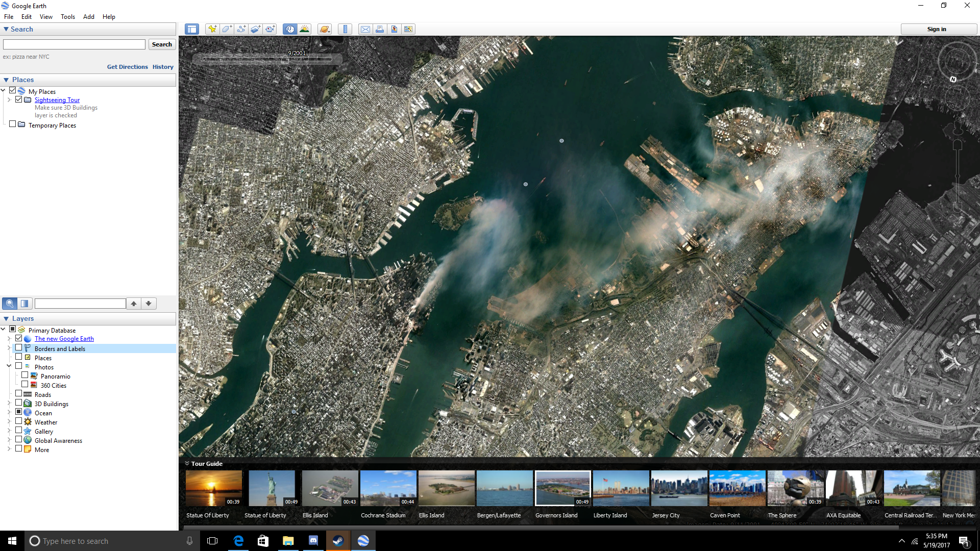Open the Tools menu

(68, 17)
